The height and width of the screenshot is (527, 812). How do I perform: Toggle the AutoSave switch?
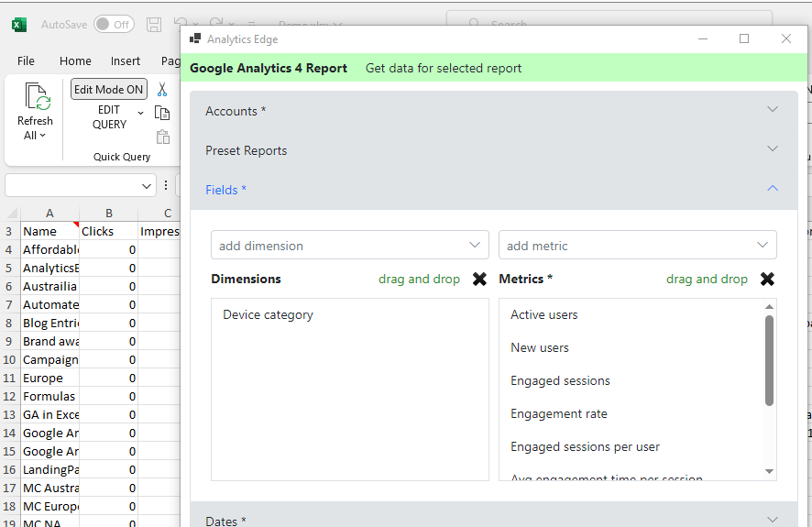[x=114, y=25]
